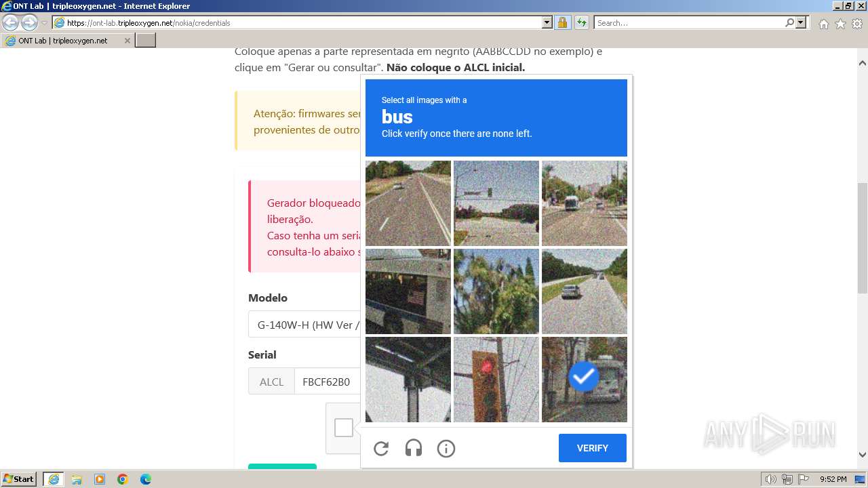The height and width of the screenshot is (488, 868).
Task: Tick the reCAPTCHA checkbox on the page
Action: [344, 428]
